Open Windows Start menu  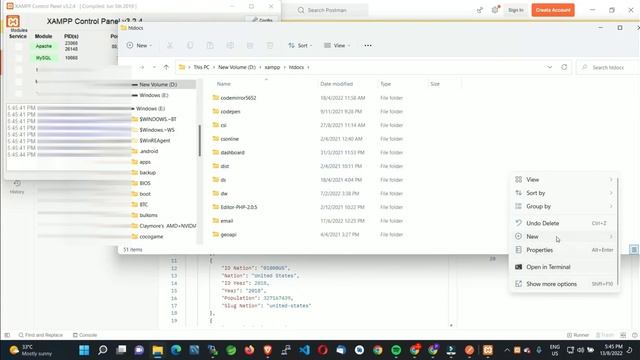coord(84,350)
